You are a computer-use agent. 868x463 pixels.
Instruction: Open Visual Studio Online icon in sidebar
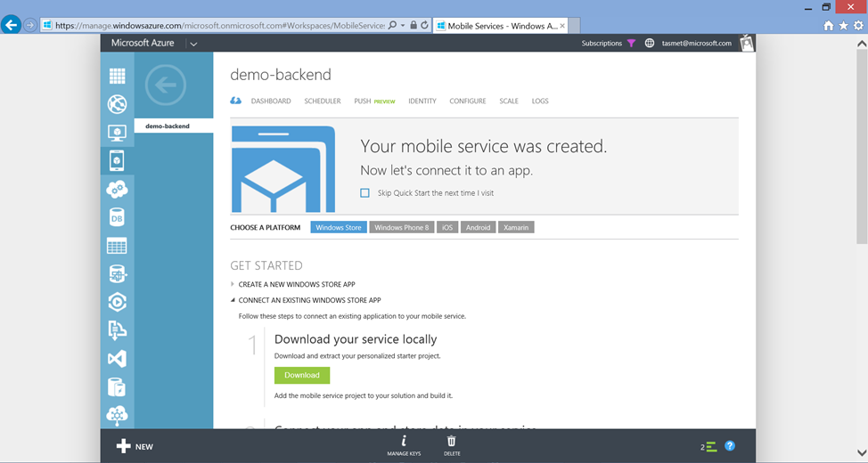(x=117, y=359)
